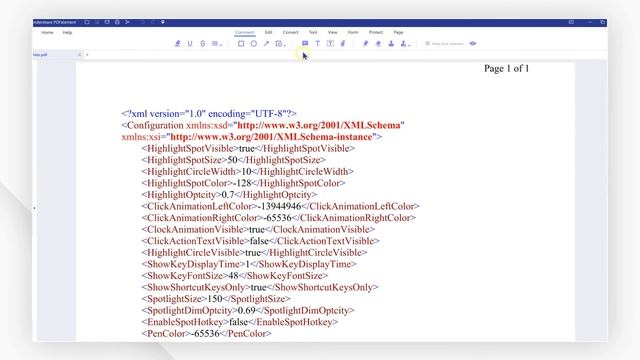Click the xml version declaration line
Image resolution: width=640 pixels, height=360 pixels.
coord(209,114)
